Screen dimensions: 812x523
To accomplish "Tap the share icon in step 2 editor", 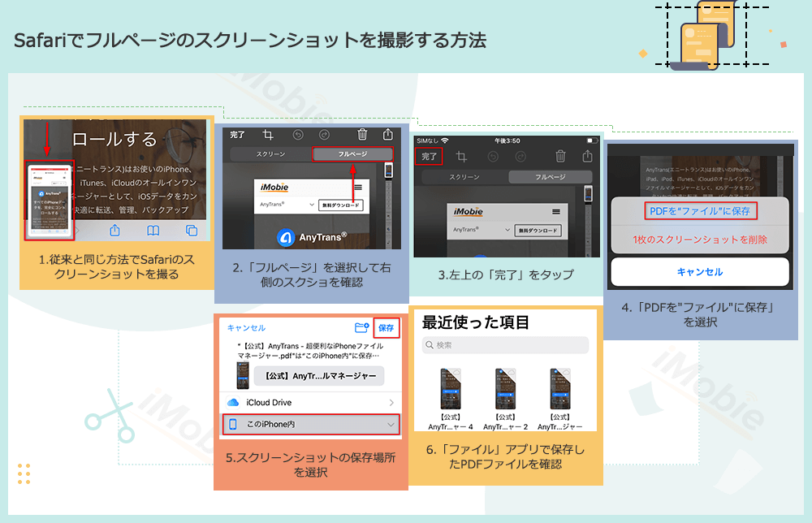I will [388, 135].
